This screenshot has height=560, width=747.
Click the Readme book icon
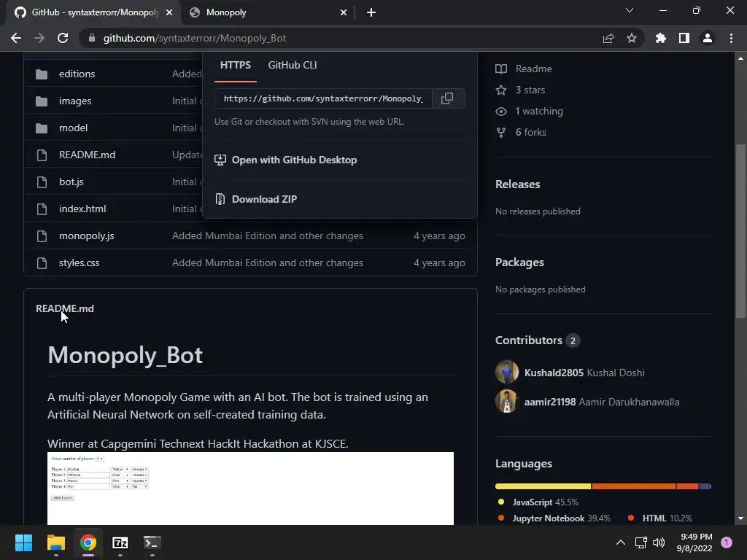(501, 69)
